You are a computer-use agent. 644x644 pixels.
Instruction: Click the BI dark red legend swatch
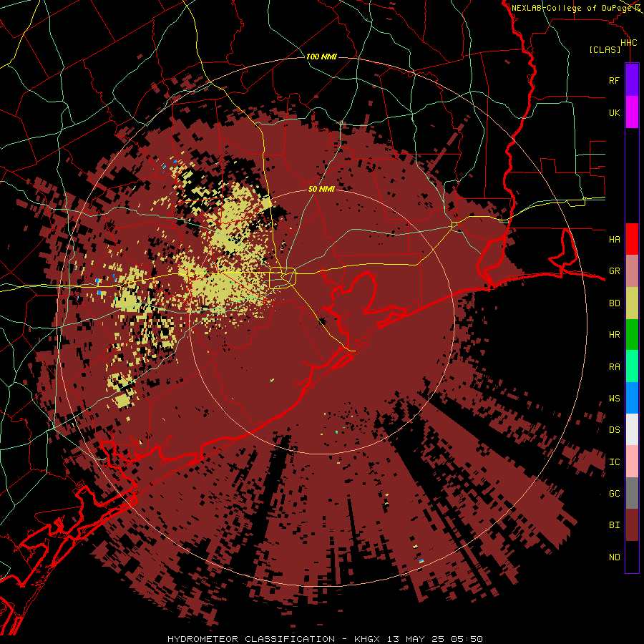click(x=632, y=525)
